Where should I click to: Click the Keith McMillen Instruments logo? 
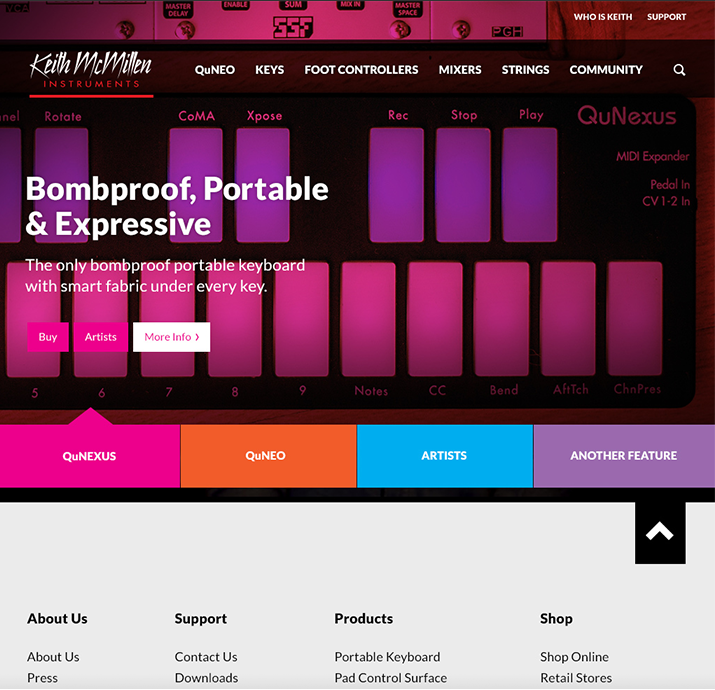[91, 71]
